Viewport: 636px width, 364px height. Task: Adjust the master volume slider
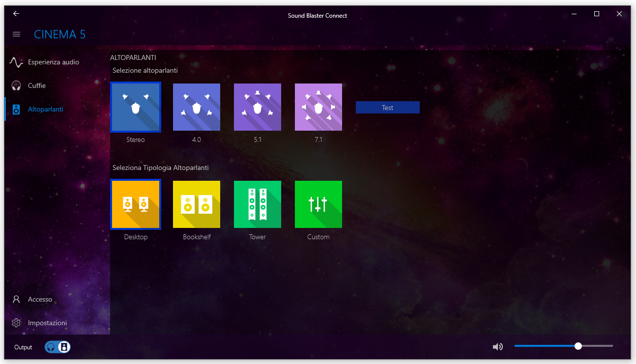click(x=564, y=346)
